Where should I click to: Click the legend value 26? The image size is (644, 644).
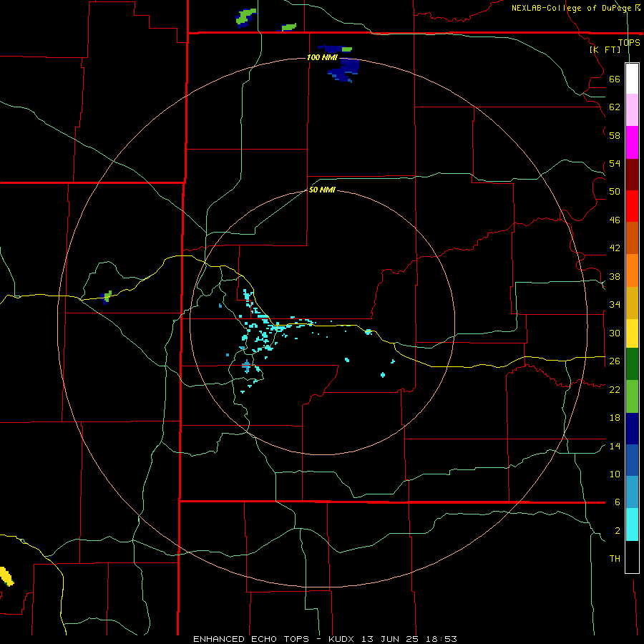tap(615, 361)
